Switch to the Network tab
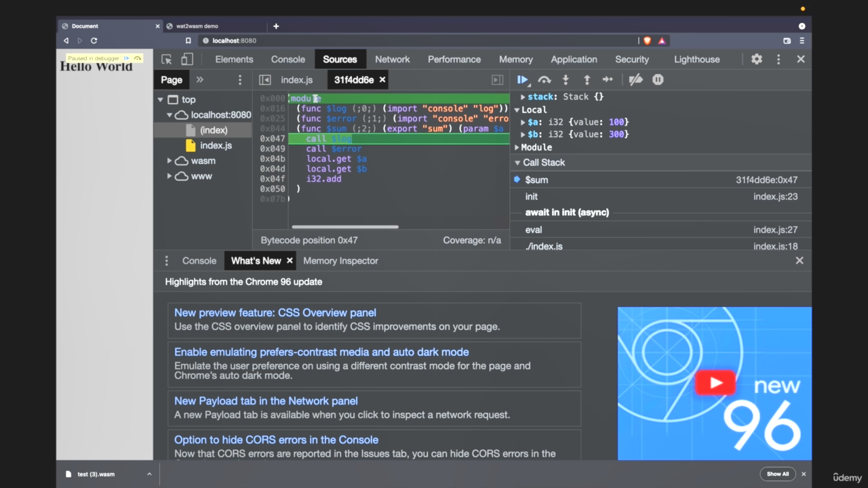868x488 pixels. (392, 60)
